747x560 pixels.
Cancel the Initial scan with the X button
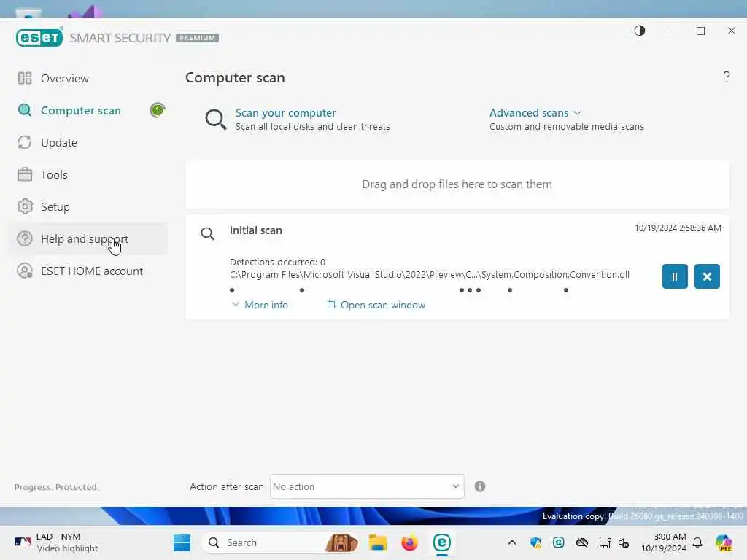point(707,276)
